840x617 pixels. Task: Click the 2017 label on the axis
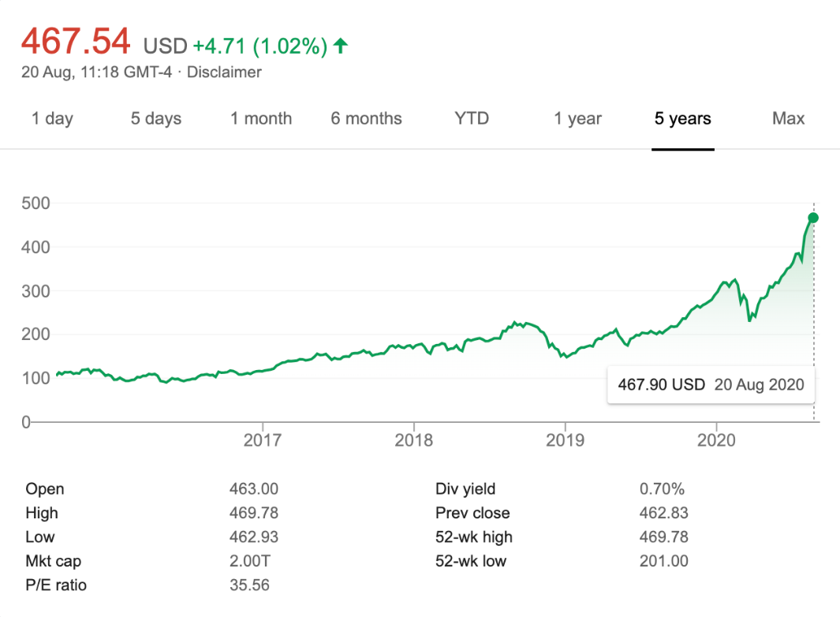pyautogui.click(x=263, y=440)
